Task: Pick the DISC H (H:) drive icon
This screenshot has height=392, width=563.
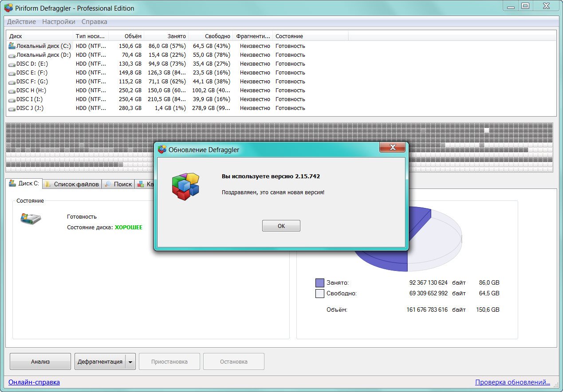Action: point(12,90)
